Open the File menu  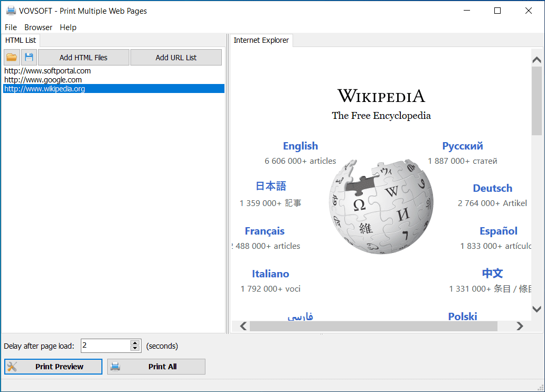[11, 27]
